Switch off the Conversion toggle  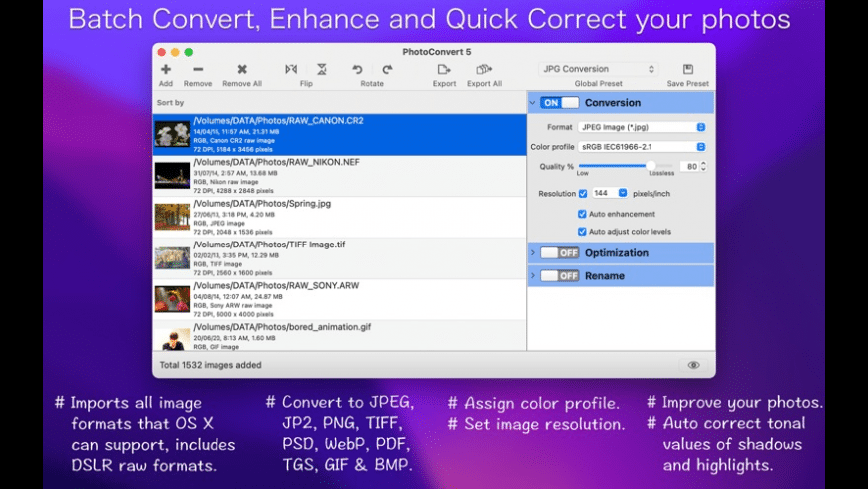coord(559,103)
